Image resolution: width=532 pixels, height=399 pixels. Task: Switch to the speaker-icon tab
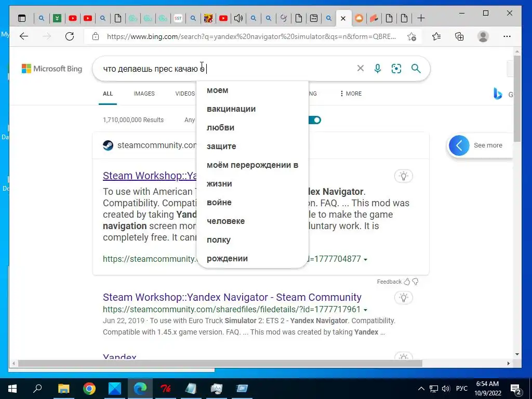pyautogui.click(x=238, y=18)
